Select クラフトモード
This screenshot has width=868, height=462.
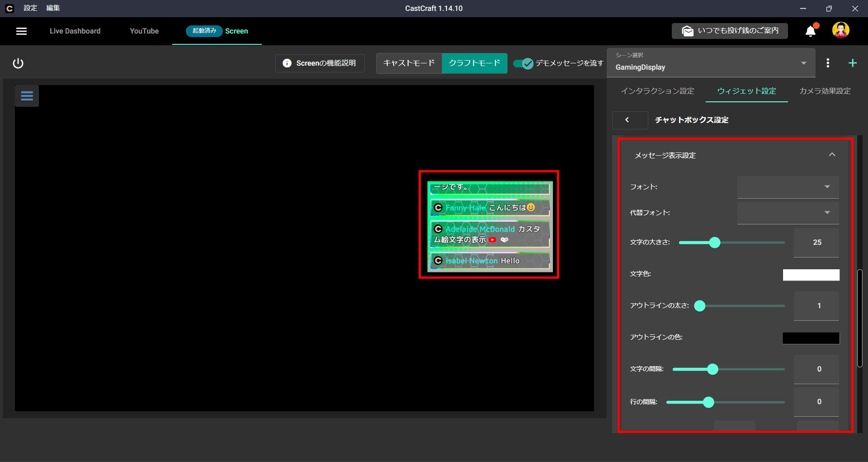[474, 63]
